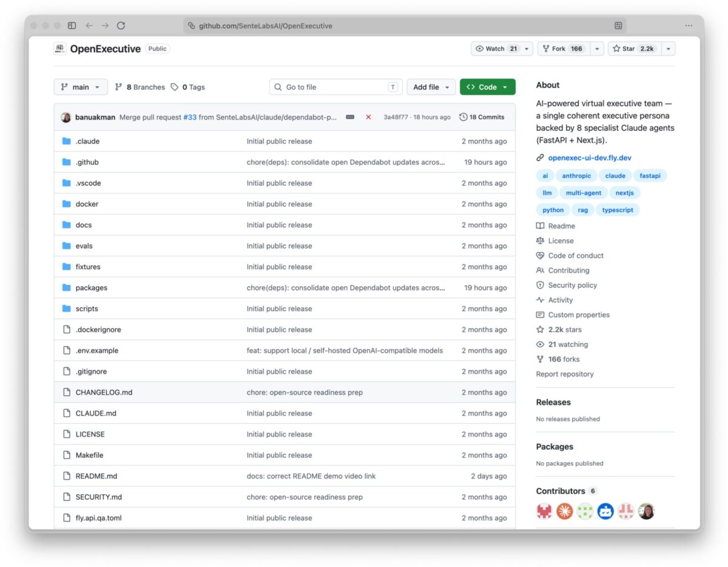The height and width of the screenshot is (567, 728).
Task: Click the OpenExecutive repository avatar icon
Action: pos(59,49)
